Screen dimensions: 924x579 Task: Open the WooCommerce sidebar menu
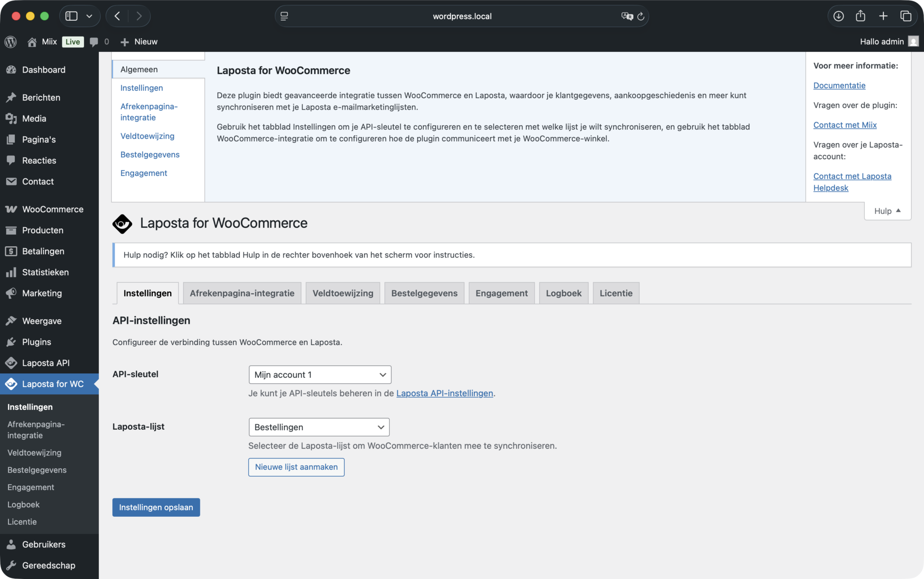pos(52,209)
